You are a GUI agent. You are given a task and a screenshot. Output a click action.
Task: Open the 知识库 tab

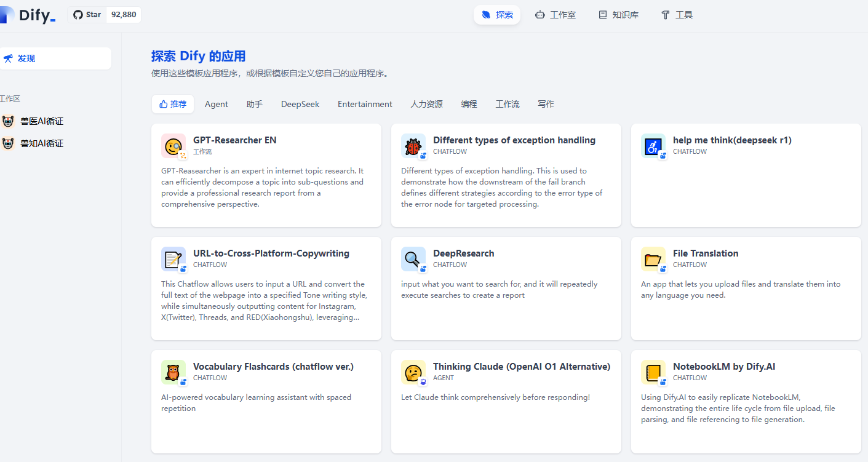click(619, 15)
